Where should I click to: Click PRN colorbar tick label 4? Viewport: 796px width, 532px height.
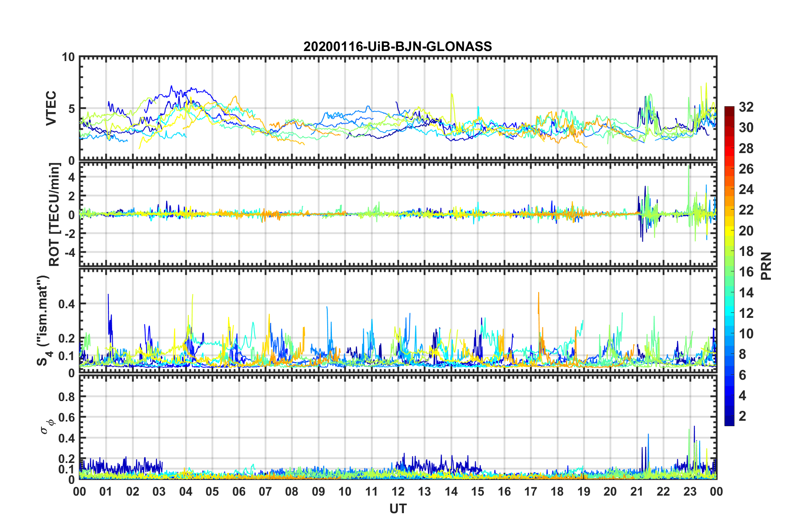tap(742, 396)
